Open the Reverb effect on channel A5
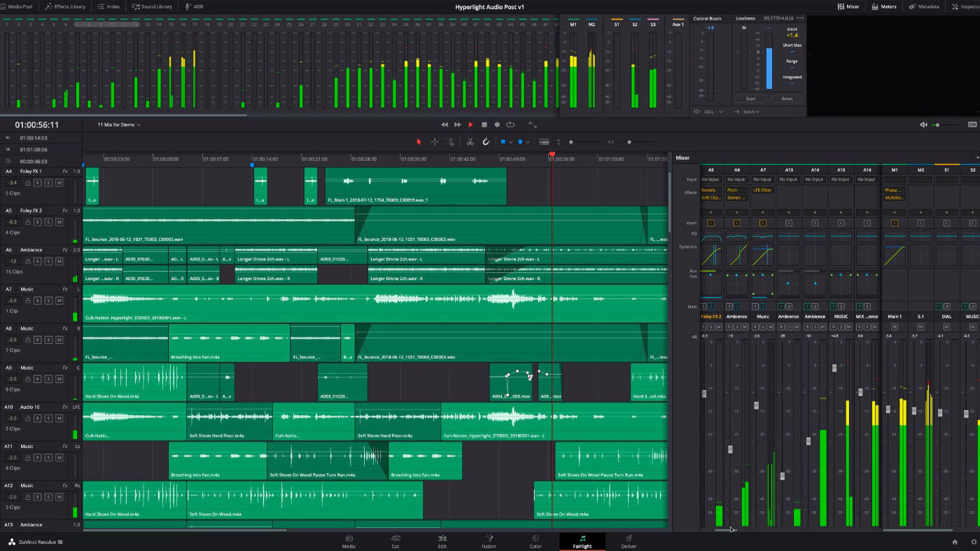This screenshot has height=551, width=980. click(711, 190)
